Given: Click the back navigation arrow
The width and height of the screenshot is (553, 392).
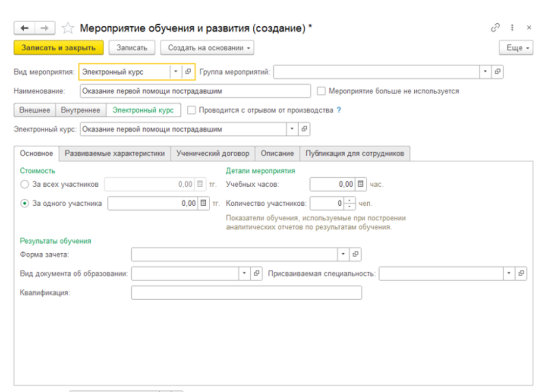Looking at the screenshot, I should (x=24, y=28).
